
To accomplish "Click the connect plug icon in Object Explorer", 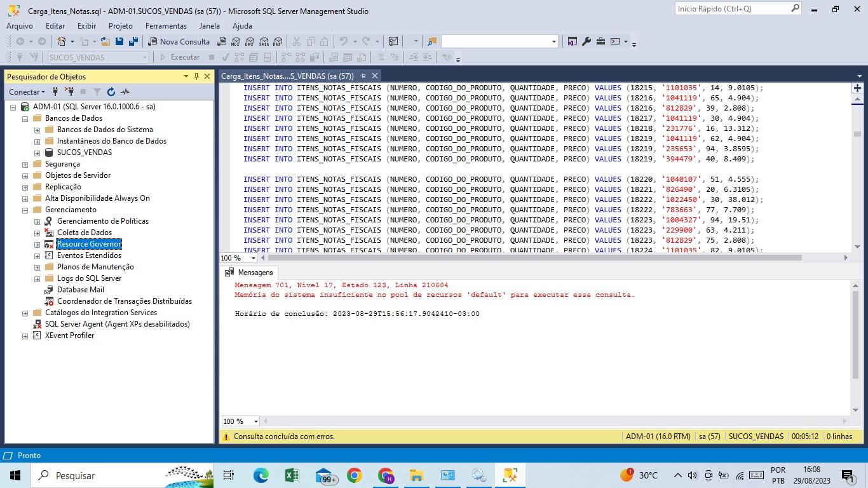I will point(55,91).
